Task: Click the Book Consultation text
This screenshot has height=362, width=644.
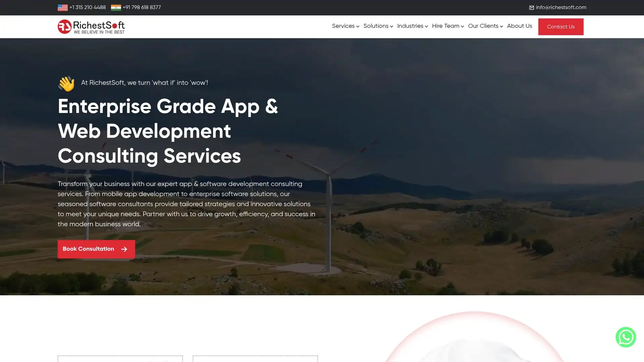Action: coord(88,249)
